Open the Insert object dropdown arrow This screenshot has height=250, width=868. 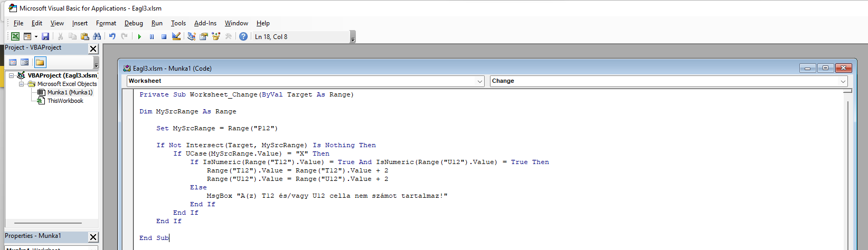[36, 36]
